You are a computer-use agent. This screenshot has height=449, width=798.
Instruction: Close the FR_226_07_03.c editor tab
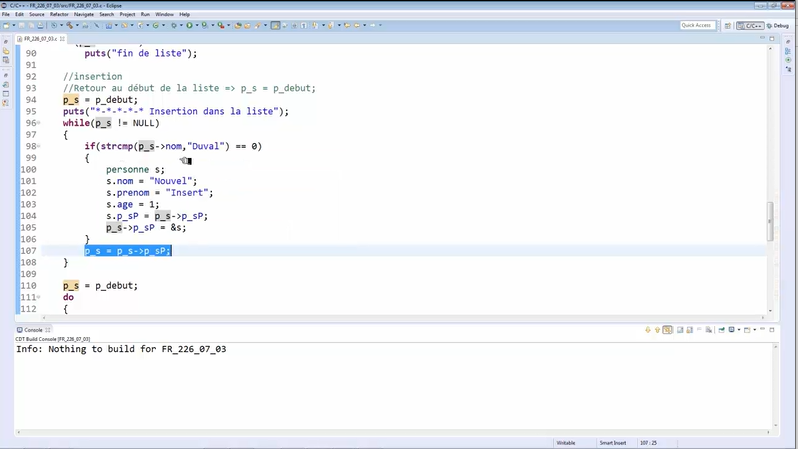(62, 39)
